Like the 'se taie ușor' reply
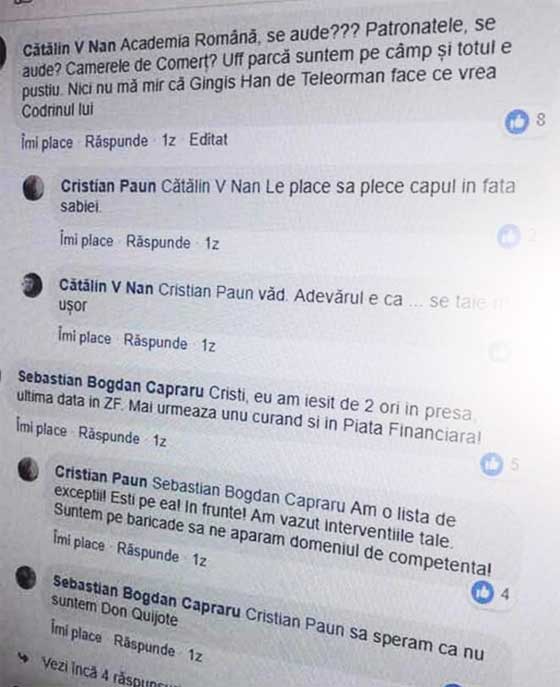The width and height of the screenshot is (560, 687). (x=85, y=337)
